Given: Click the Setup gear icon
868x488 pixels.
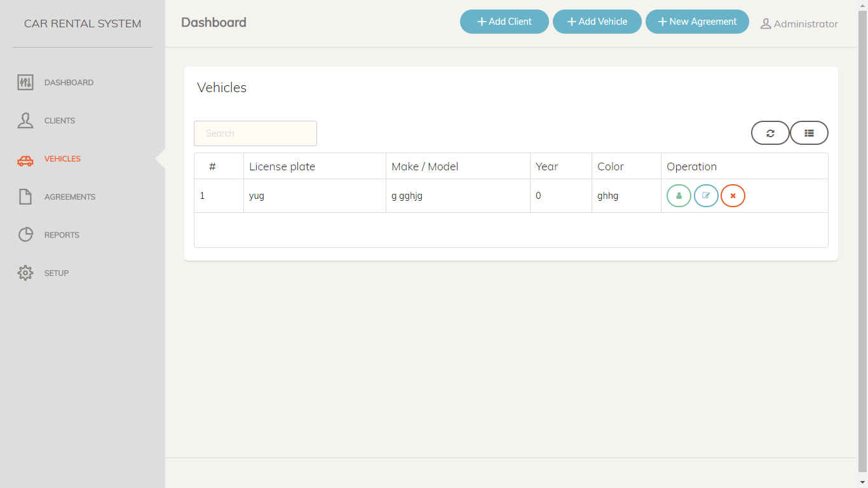Looking at the screenshot, I should pyautogui.click(x=25, y=273).
